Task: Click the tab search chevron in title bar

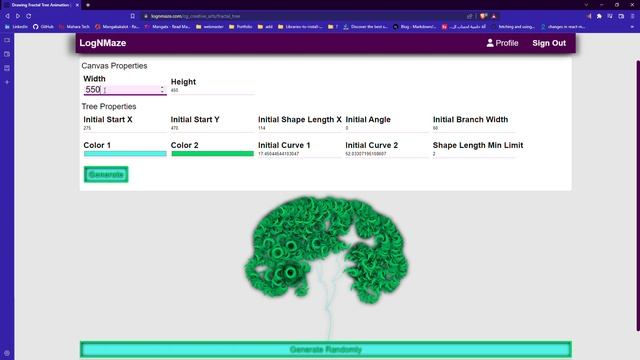Action: click(586, 5)
